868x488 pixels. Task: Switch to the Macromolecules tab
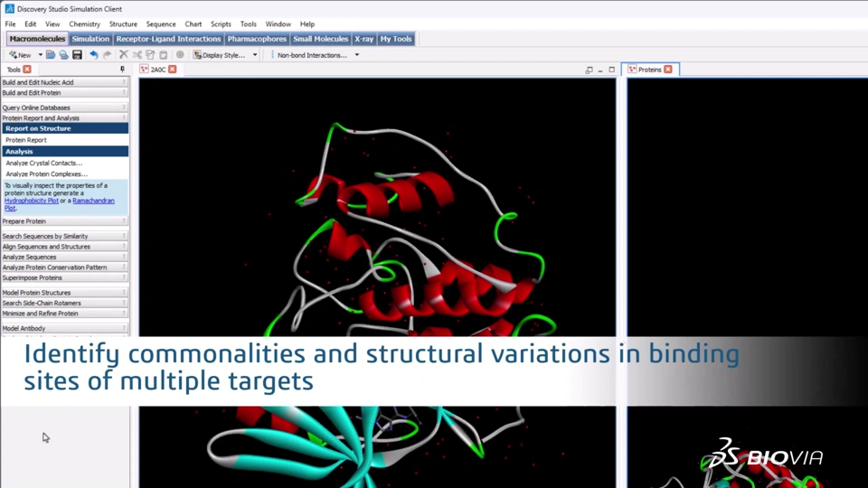click(37, 39)
